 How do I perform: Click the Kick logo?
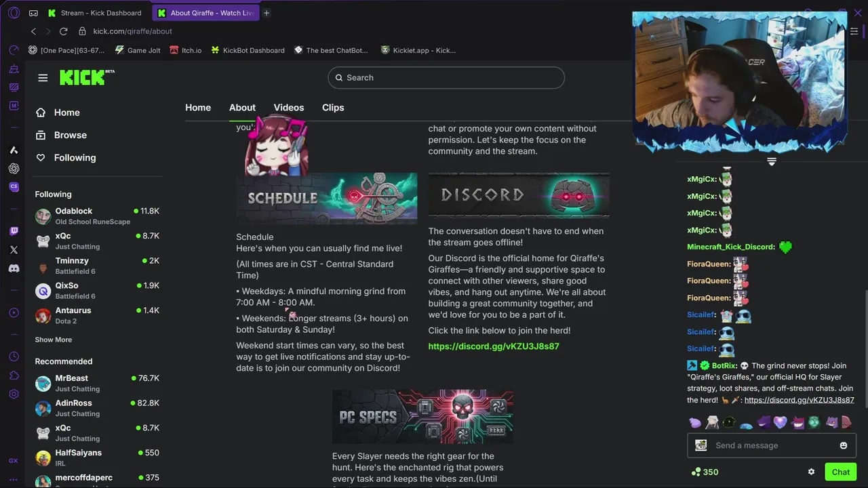click(87, 77)
